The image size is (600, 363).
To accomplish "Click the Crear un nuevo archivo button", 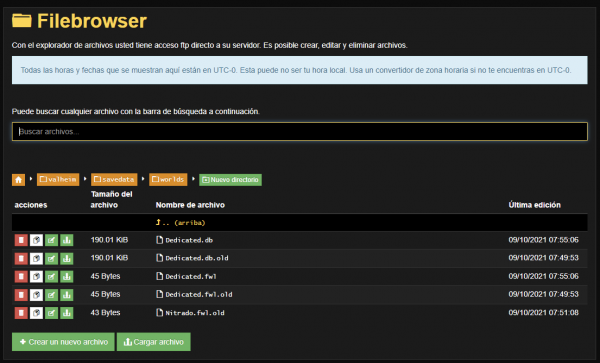I will 63,342.
